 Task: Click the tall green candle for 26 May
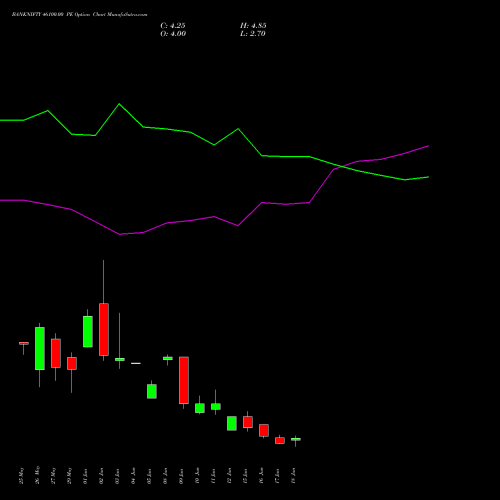(40, 348)
